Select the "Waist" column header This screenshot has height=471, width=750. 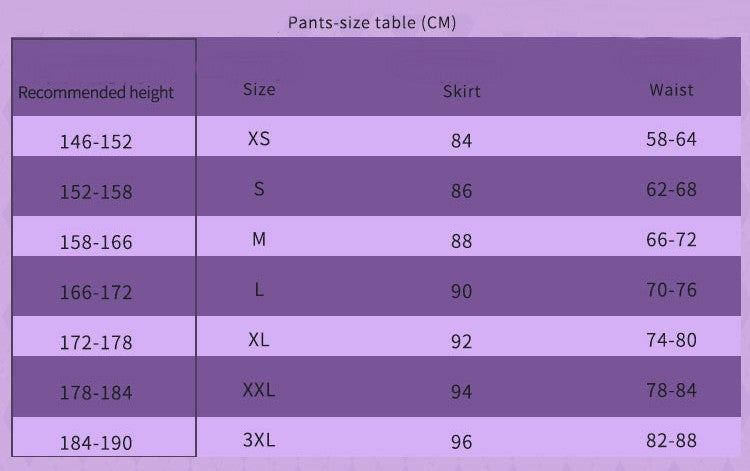(x=671, y=89)
